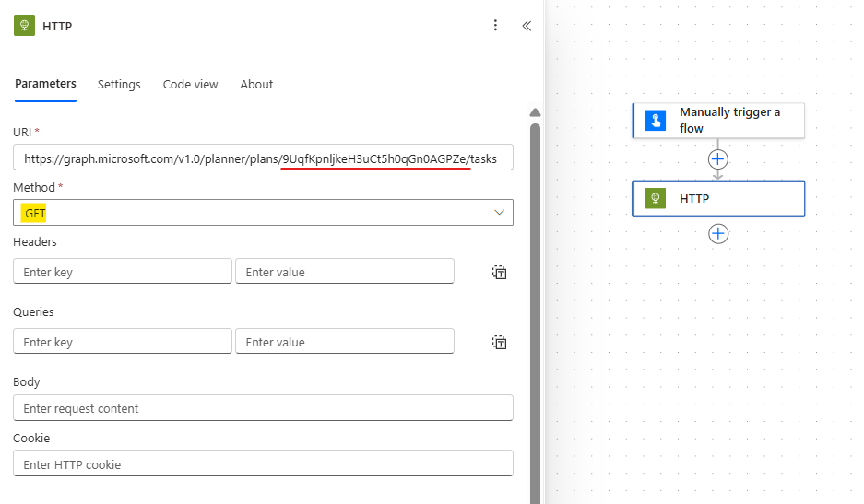Switch Queries to text mode icon
The image size is (864, 504).
[x=499, y=342]
